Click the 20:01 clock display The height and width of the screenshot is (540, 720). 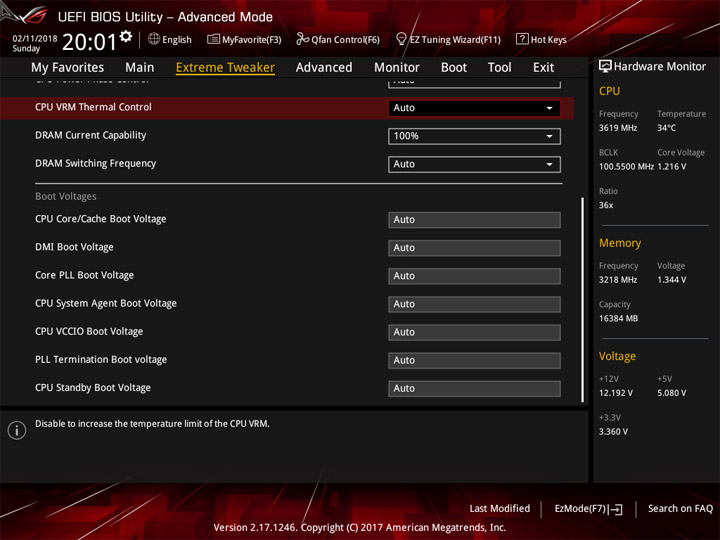coord(89,42)
